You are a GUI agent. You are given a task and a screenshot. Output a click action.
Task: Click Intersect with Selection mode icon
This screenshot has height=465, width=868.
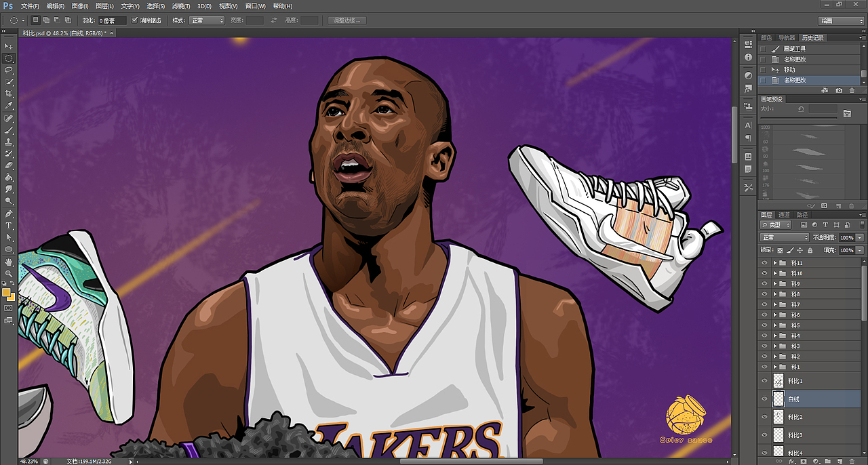click(68, 20)
